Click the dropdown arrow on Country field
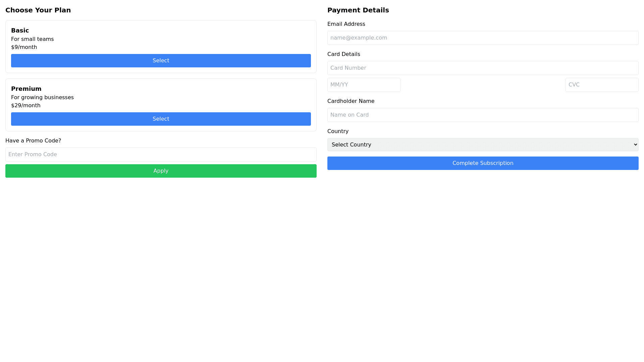The width and height of the screenshot is (644, 362). click(x=635, y=145)
